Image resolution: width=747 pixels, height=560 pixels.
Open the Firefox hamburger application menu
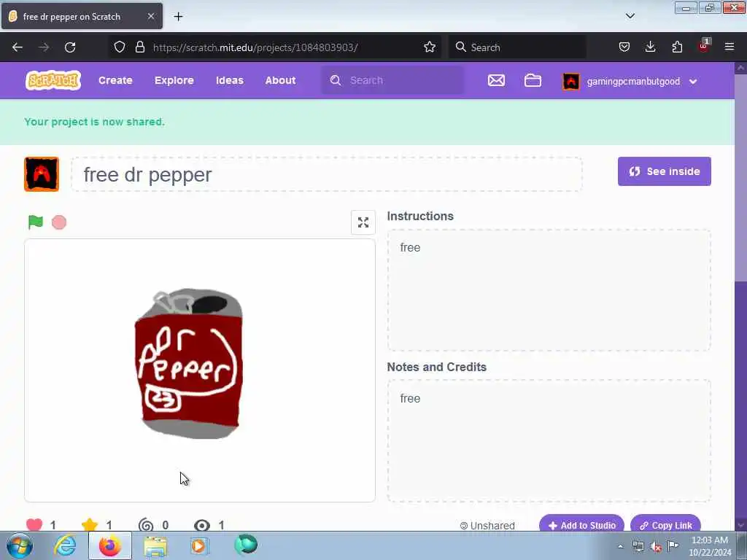pos(729,47)
